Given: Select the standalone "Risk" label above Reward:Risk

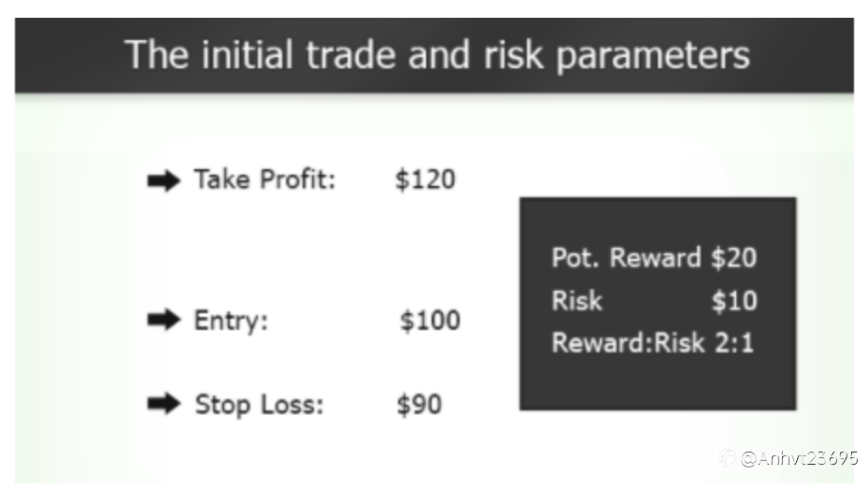Looking at the screenshot, I should click(x=576, y=301).
